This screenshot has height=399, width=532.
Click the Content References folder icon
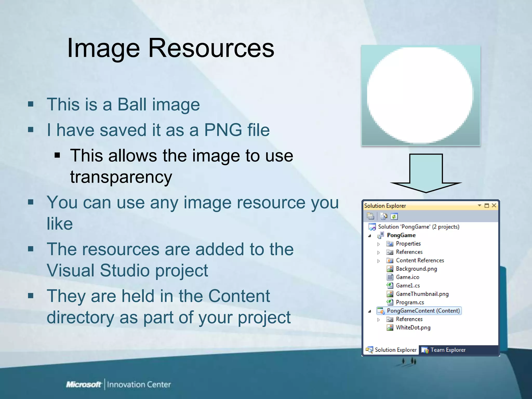[390, 260]
